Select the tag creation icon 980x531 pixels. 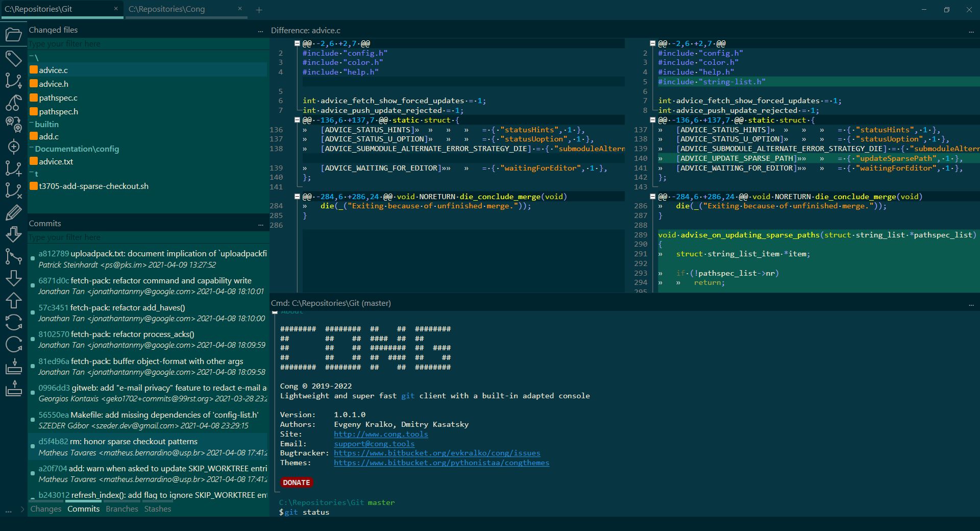pyautogui.click(x=14, y=59)
